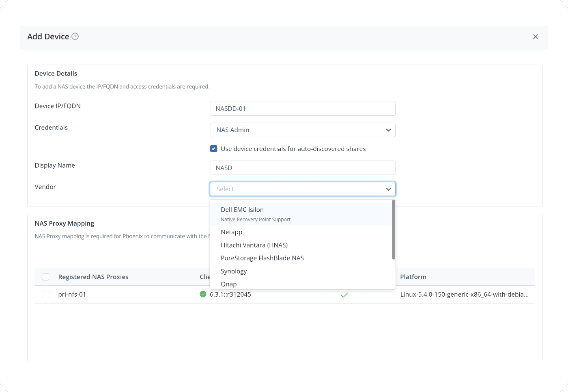Viewport: 568px width, 392px height.
Task: Click the Display Name text field
Action: [303, 168]
